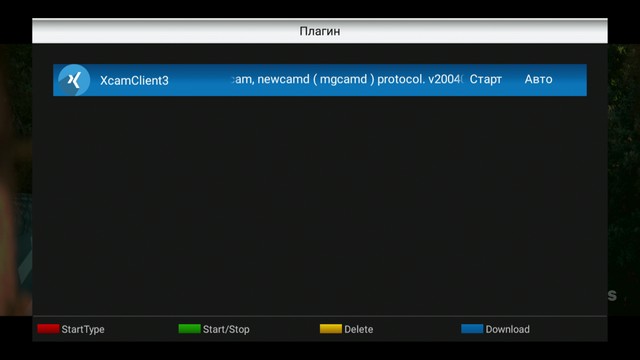This screenshot has width=640, height=360.
Task: Activate the Start/Stop label
Action: point(226,329)
